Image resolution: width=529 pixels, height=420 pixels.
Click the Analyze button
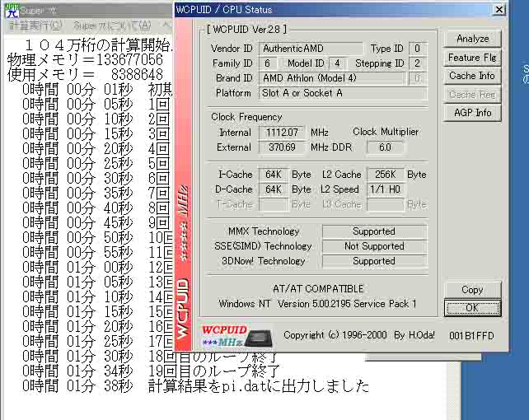[472, 39]
